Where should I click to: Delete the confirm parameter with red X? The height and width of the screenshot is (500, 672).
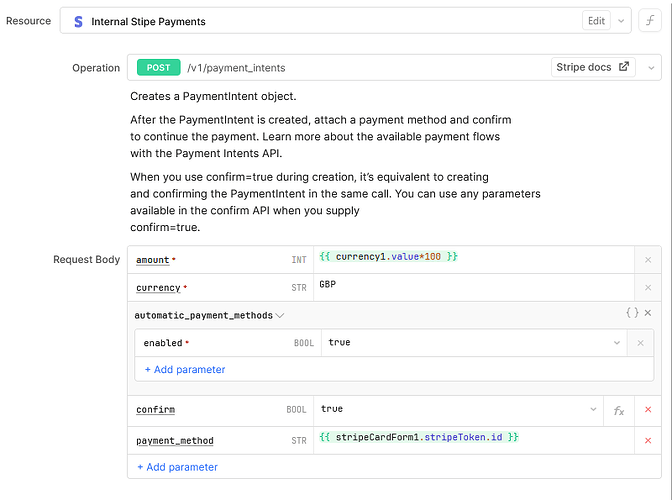tap(648, 410)
